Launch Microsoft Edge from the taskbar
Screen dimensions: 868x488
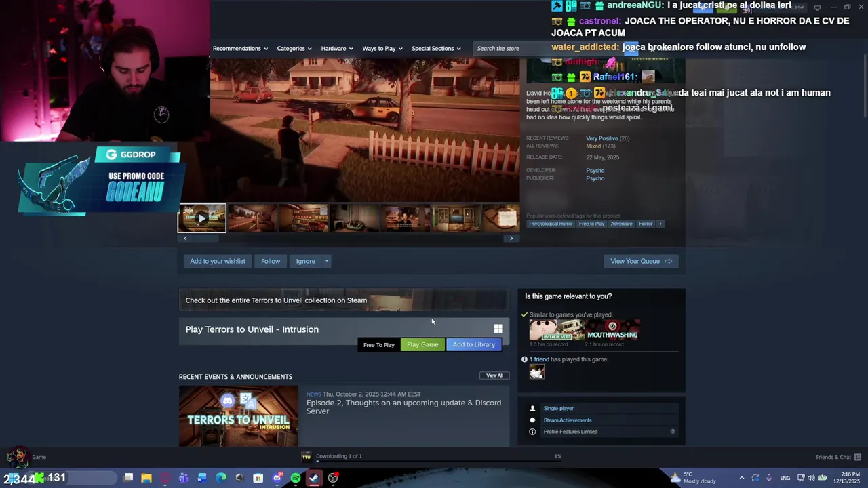point(220,478)
